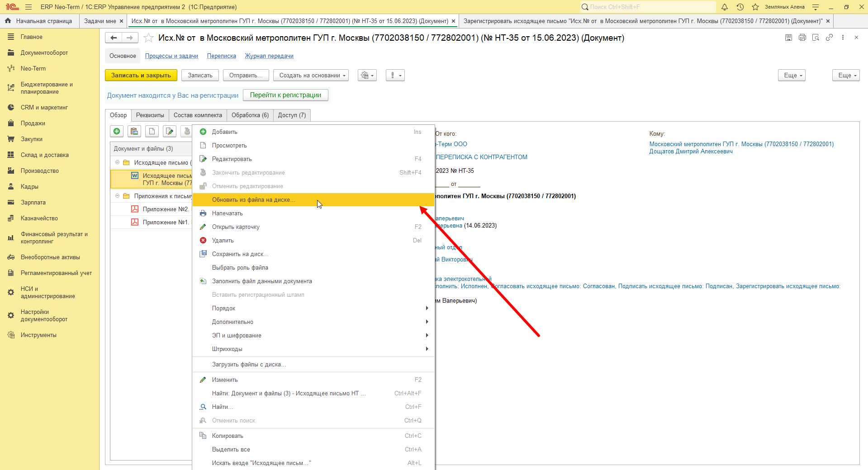Open the history clock icon in title bar

(x=740, y=7)
